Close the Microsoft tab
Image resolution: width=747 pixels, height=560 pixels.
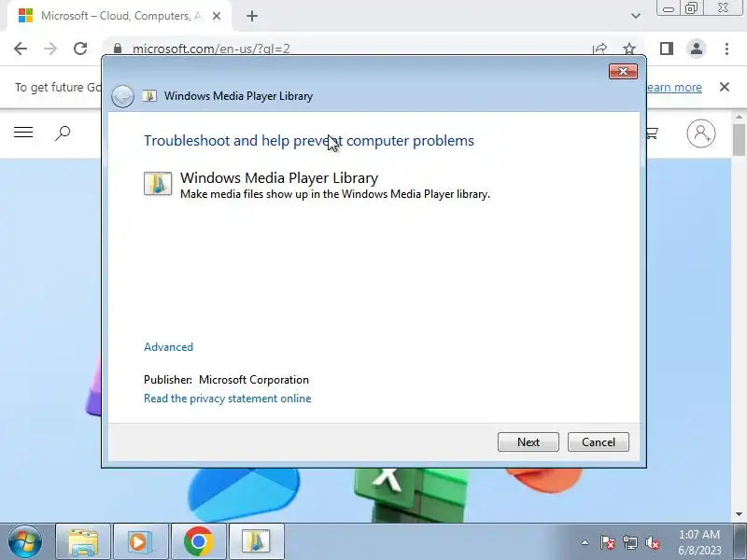point(217,16)
